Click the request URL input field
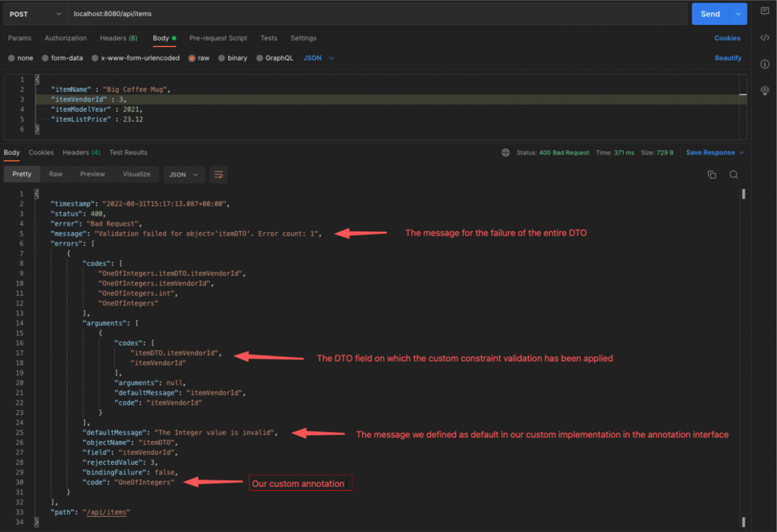Image resolution: width=777 pixels, height=532 pixels. click(374, 14)
